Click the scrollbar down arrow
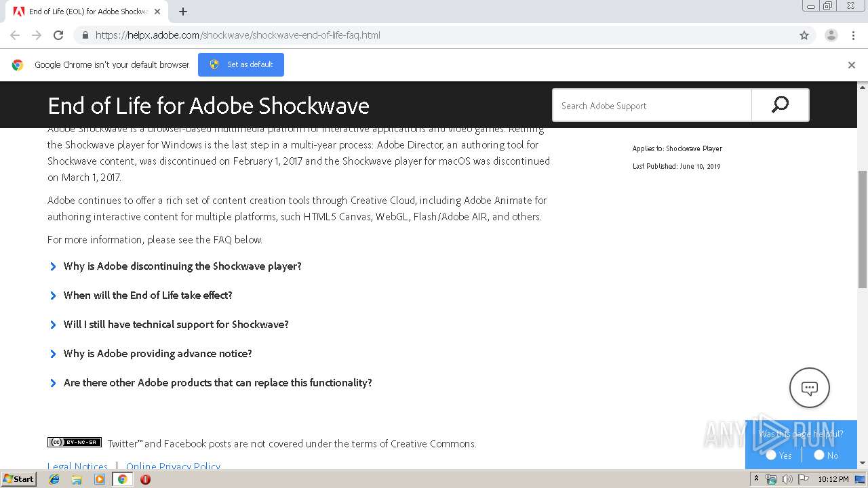This screenshot has height=488, width=868. [863, 464]
